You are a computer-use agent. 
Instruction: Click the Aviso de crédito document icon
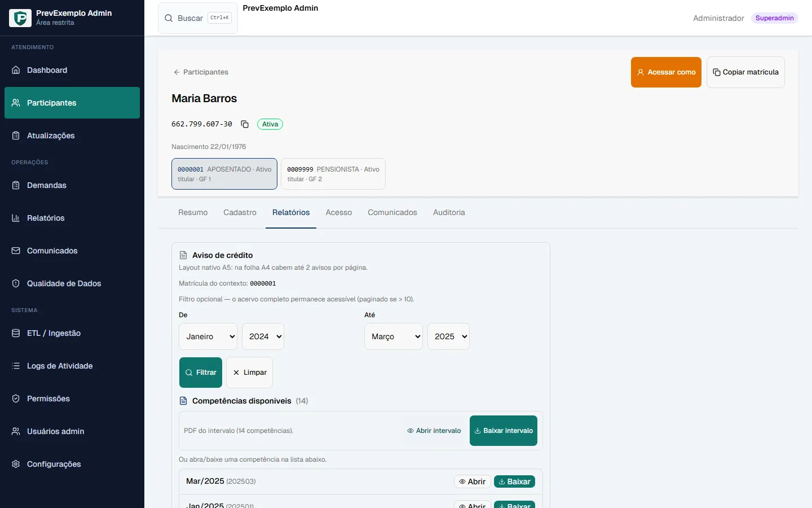point(183,255)
